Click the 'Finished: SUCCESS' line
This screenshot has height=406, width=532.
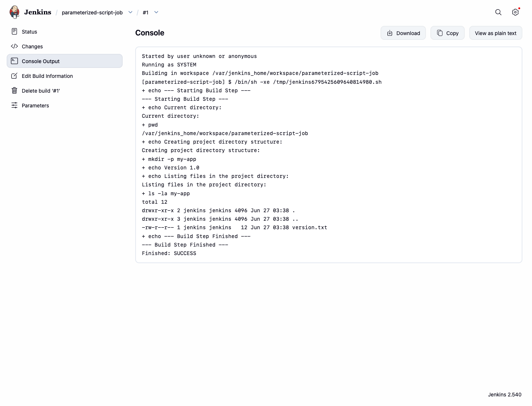tap(169, 253)
